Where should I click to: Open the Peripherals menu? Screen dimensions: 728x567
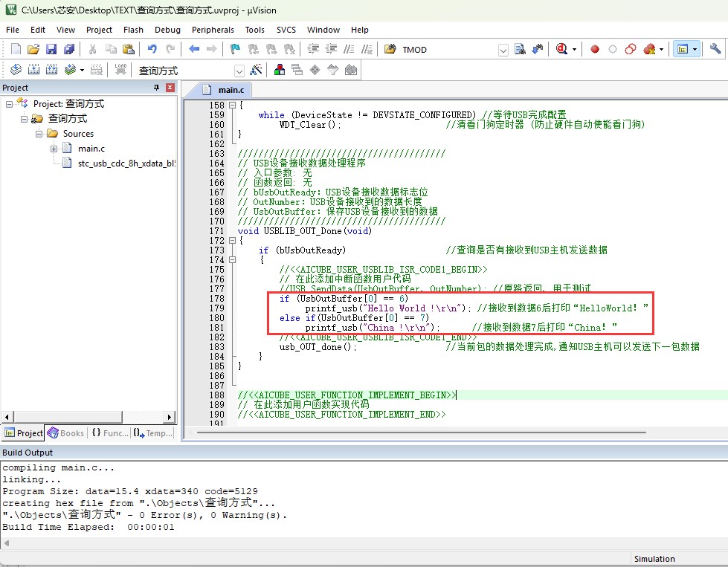pos(213,30)
